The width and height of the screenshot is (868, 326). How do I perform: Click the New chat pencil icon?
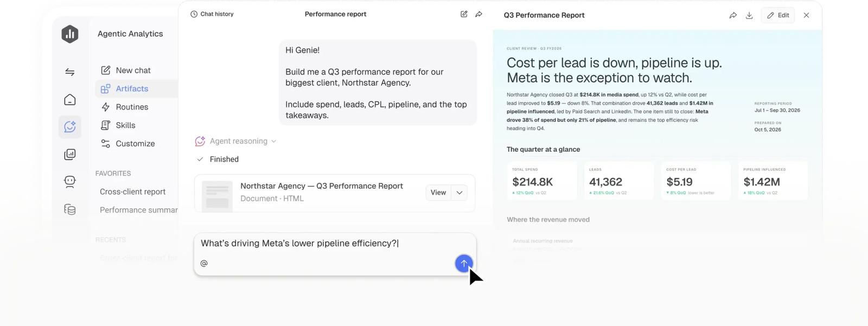coord(106,70)
